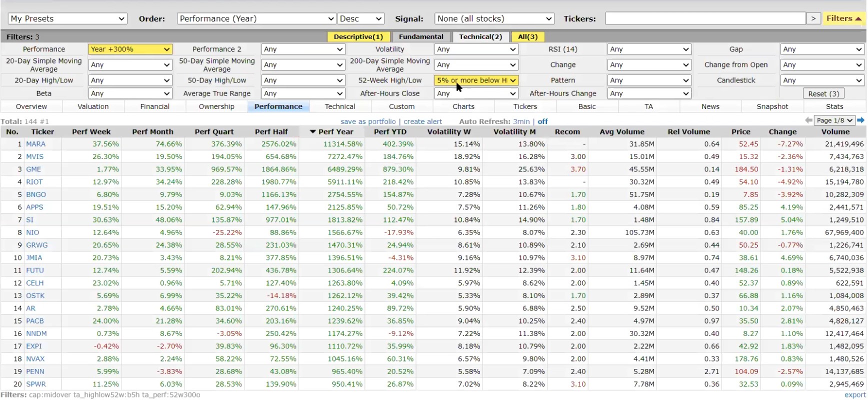The height and width of the screenshot is (400, 868).
Task: Open the Technical view tab
Action: 340,106
